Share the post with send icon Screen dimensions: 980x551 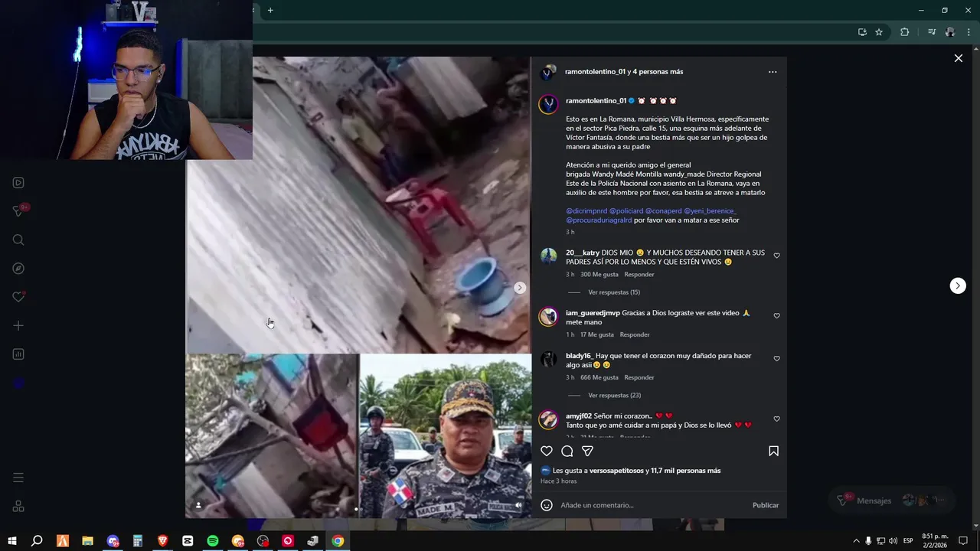587,452
